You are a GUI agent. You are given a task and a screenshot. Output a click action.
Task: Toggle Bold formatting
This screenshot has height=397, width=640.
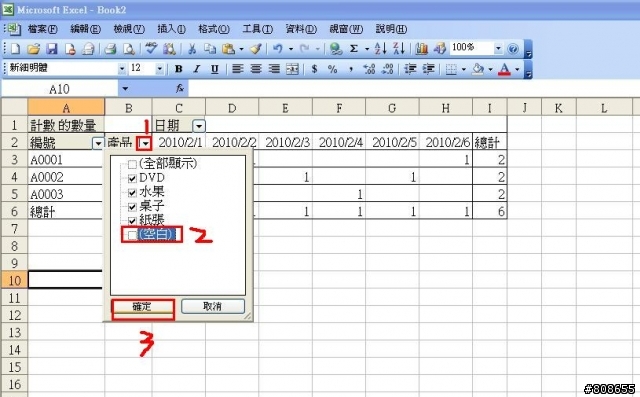tap(178, 69)
